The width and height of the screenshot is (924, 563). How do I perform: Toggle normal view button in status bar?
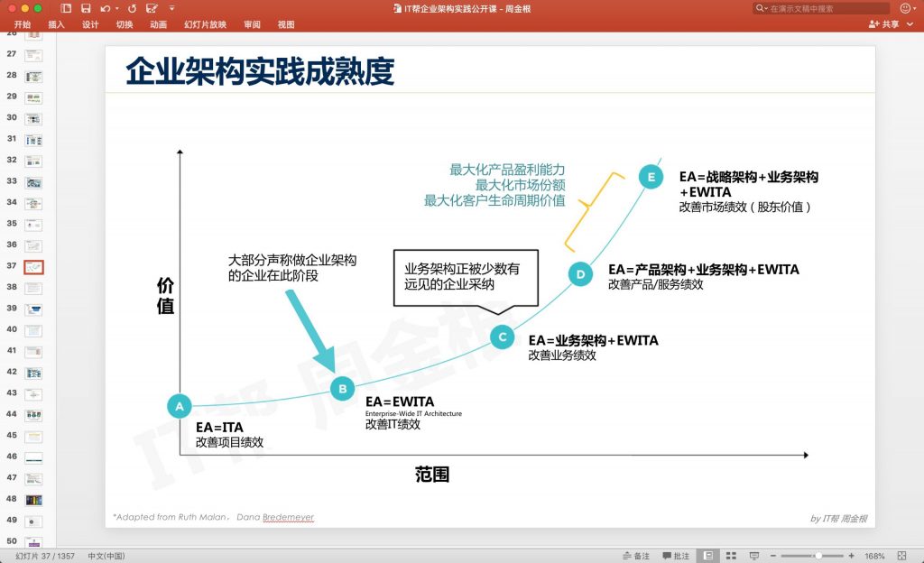709,556
